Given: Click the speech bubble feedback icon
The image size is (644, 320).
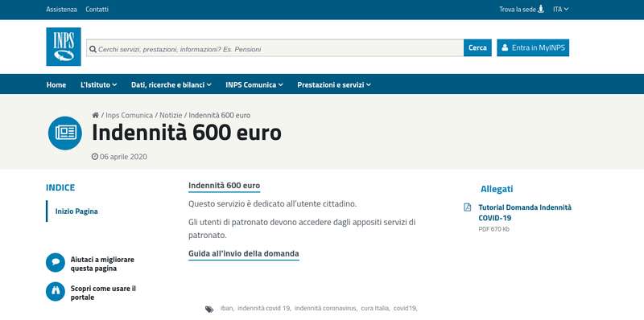Looking at the screenshot, I should coord(56,263).
